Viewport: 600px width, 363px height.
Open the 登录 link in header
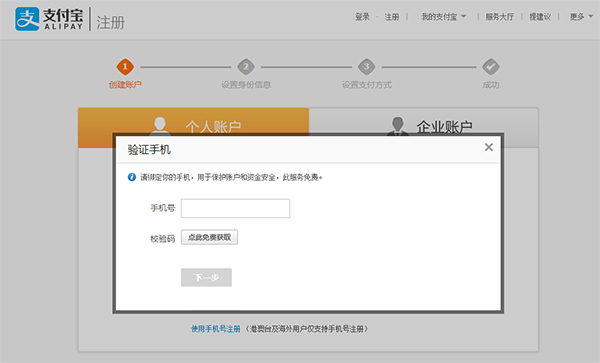(362, 17)
